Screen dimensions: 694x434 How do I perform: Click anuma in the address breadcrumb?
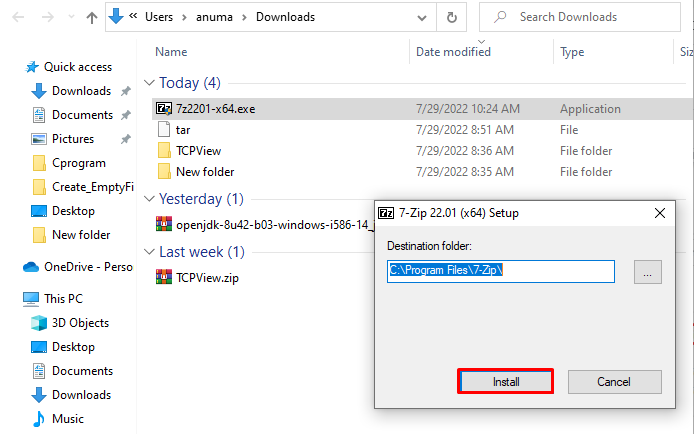[x=214, y=17]
